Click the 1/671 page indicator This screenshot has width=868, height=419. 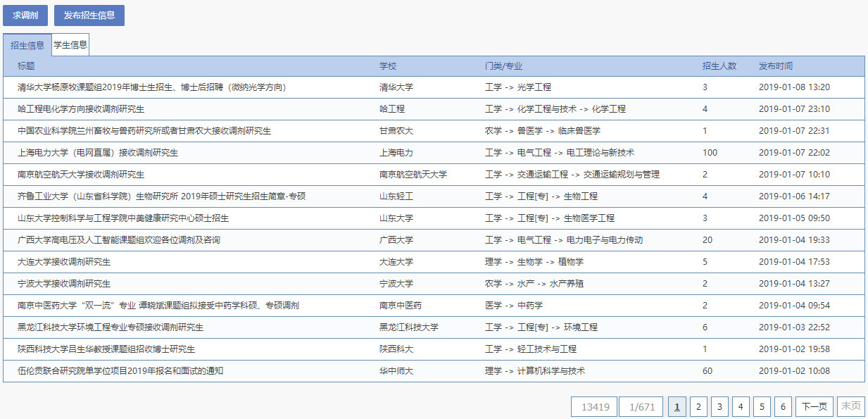642,407
